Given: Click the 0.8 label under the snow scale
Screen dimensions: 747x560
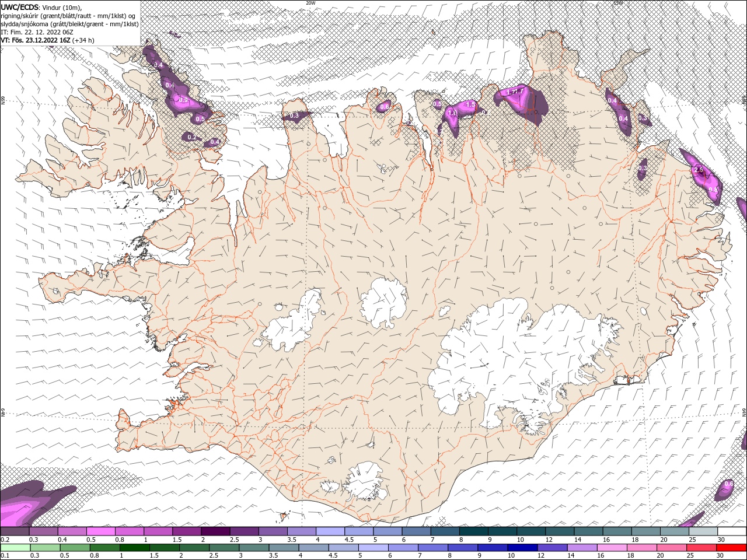Looking at the screenshot, I should click(119, 540).
